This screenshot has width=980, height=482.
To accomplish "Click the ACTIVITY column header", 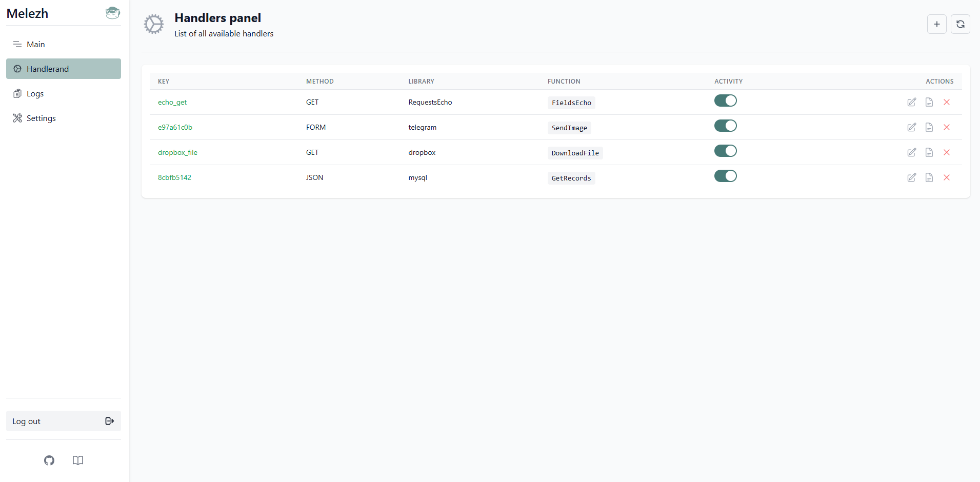I will pyautogui.click(x=728, y=82).
